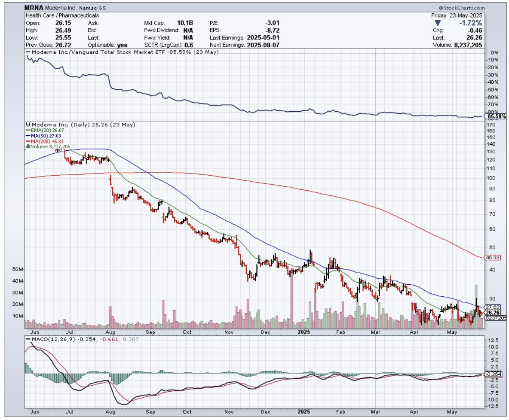Click the StockCharts.com copyright watermark
The width and height of the screenshot is (509, 420).
coord(461,8)
